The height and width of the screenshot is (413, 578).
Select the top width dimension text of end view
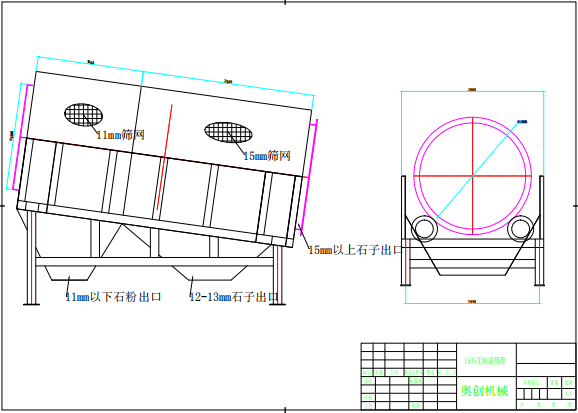tap(472, 89)
